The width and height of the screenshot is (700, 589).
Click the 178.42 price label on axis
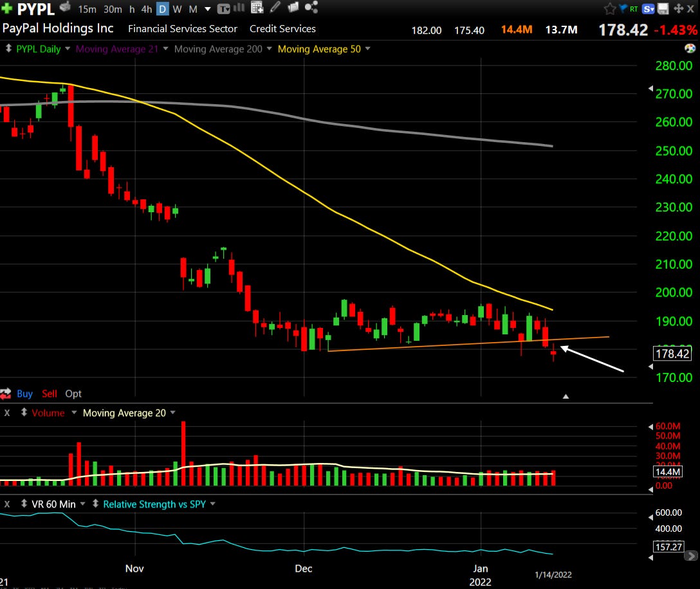pos(672,354)
